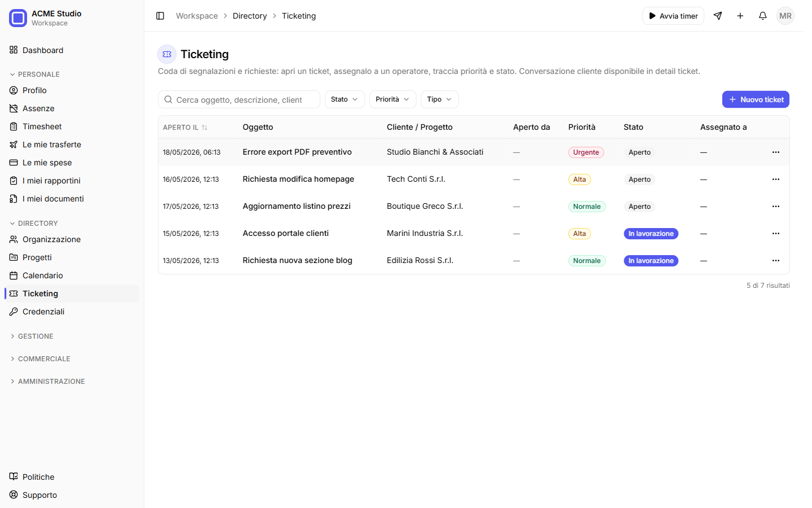Toggle the sidebar panel icon

(160, 16)
